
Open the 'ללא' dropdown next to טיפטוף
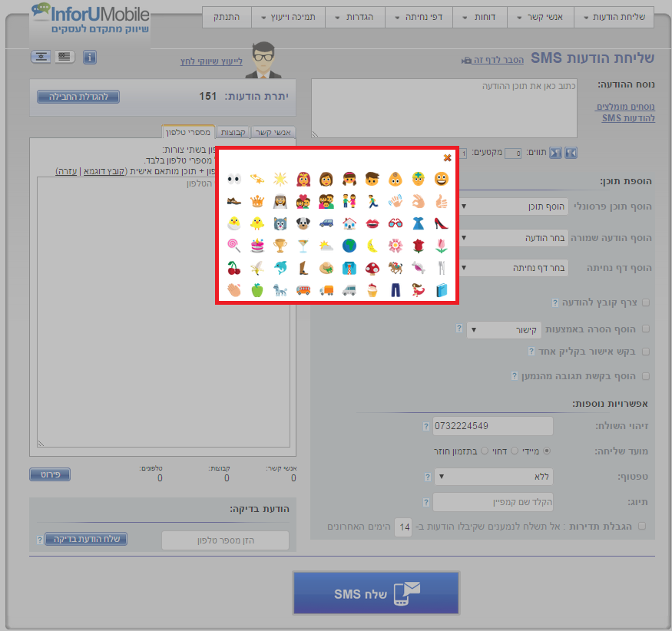point(494,477)
